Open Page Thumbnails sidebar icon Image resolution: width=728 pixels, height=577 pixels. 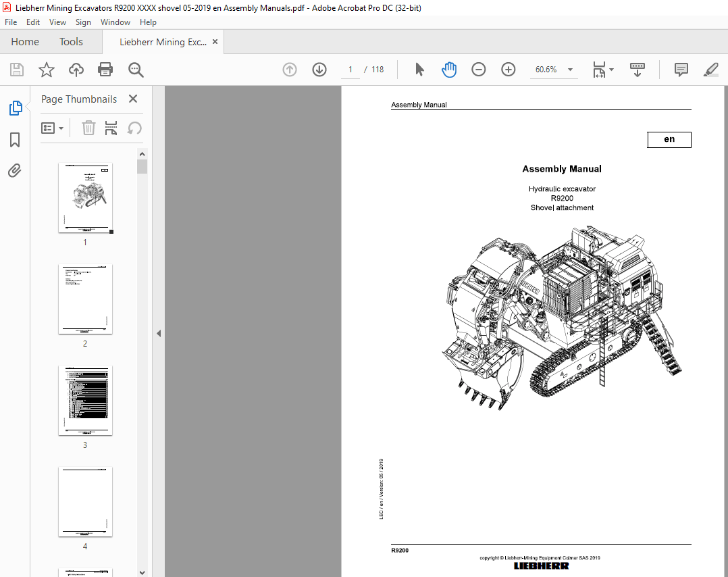[x=16, y=108]
